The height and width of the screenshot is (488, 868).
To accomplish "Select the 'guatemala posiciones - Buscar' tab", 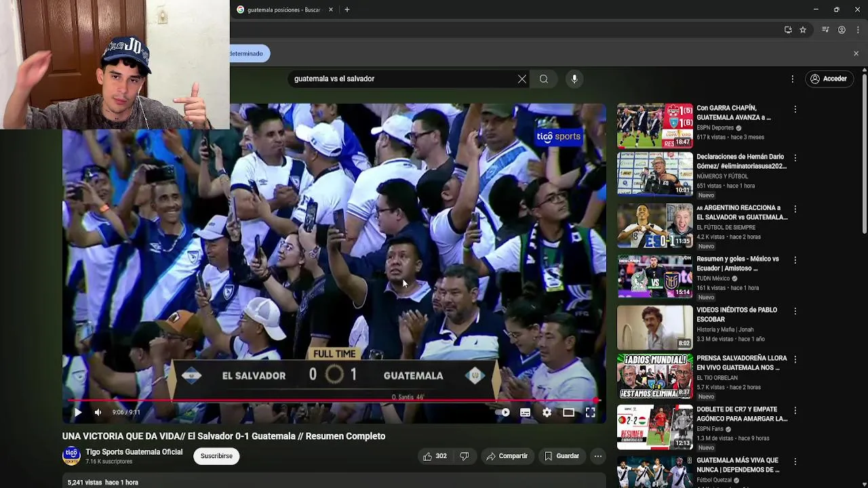I will point(283,9).
